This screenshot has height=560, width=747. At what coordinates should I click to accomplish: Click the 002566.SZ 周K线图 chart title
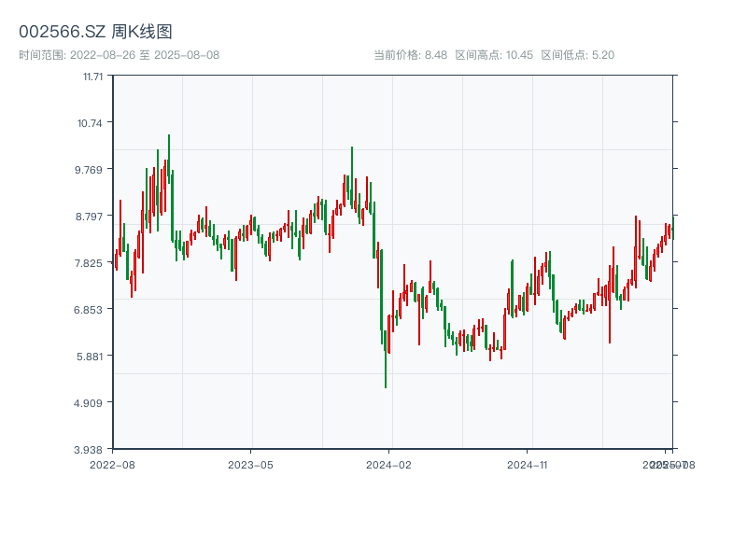pyautogui.click(x=95, y=33)
